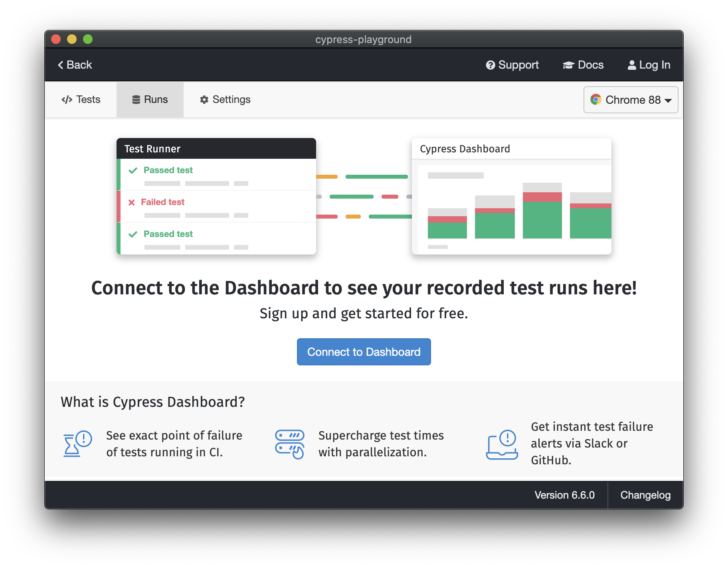Click the Chrome browser logo icon

pos(596,100)
